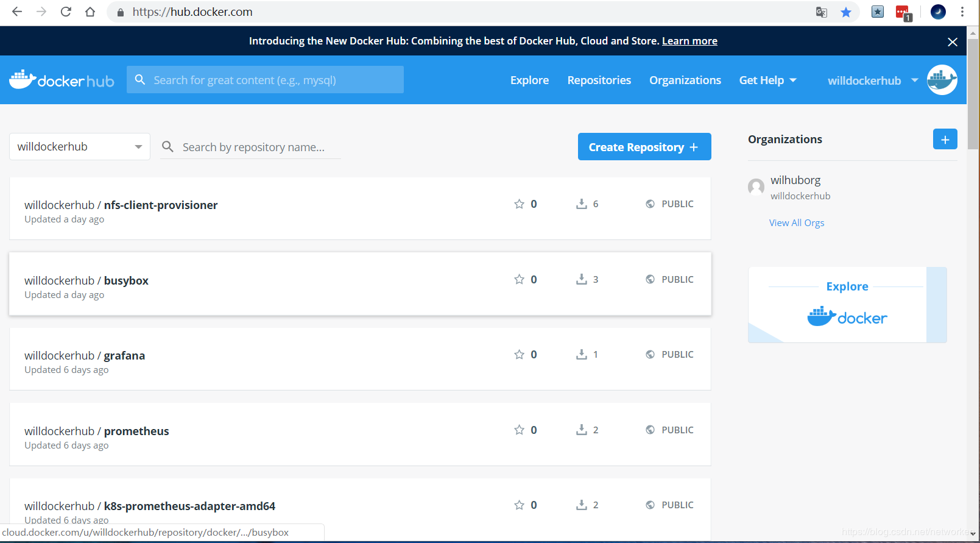
Task: Click the PUBLIC label on nfs-client-provisioner
Action: click(677, 204)
